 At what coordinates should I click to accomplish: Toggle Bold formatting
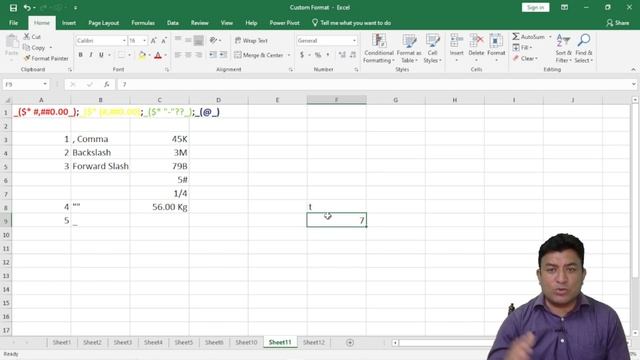(80, 55)
